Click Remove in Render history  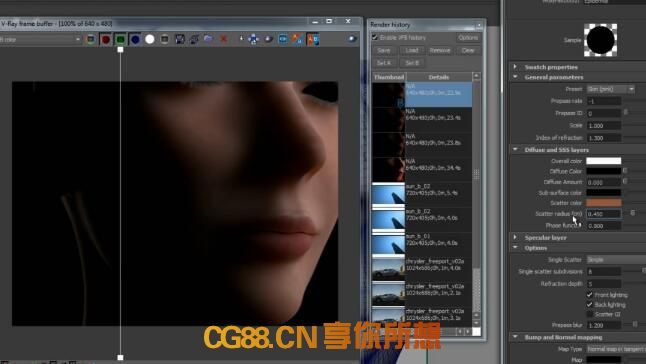[x=440, y=50]
